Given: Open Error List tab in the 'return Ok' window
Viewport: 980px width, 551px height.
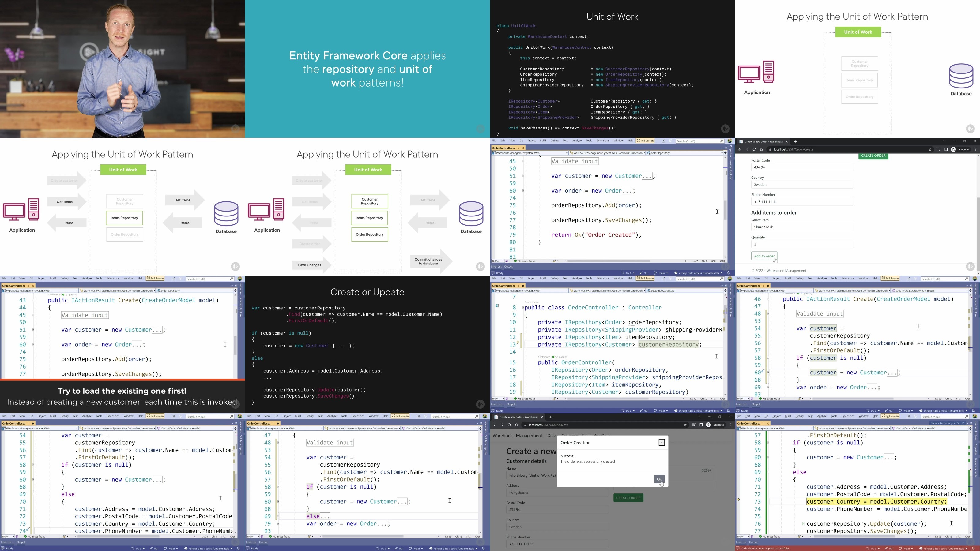Looking at the screenshot, I should coord(496,267).
